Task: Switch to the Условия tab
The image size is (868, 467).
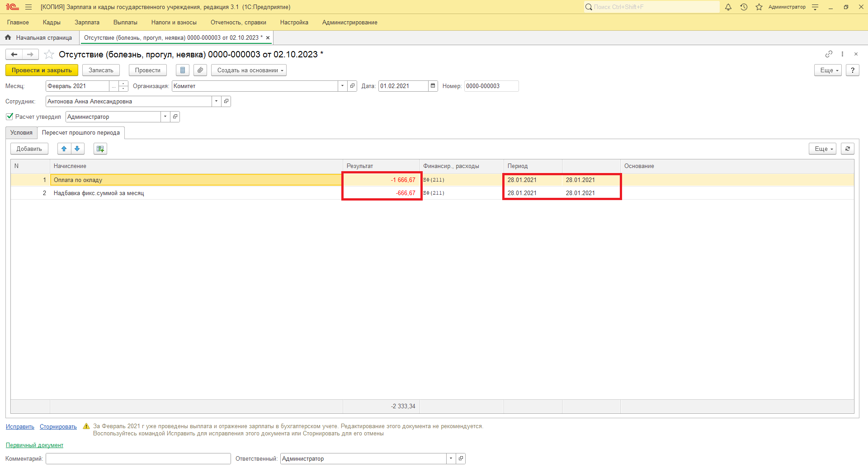Action: (x=21, y=132)
